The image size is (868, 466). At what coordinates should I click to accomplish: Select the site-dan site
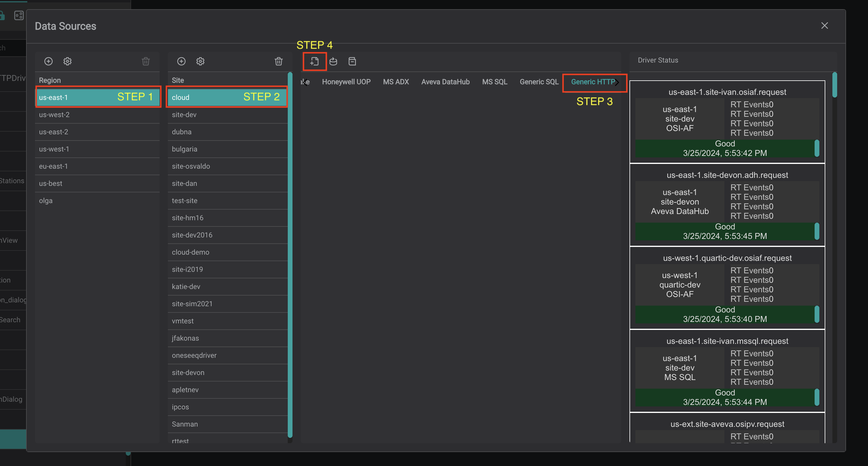click(228, 183)
